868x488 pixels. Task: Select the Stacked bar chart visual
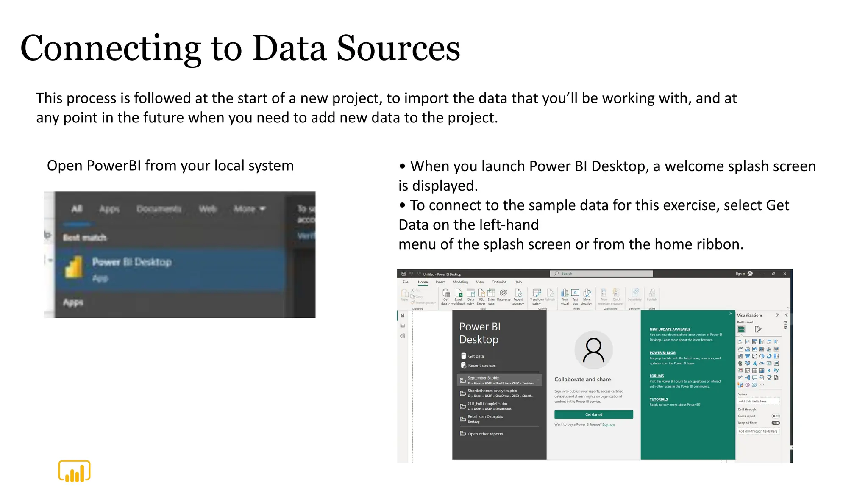pyautogui.click(x=740, y=342)
